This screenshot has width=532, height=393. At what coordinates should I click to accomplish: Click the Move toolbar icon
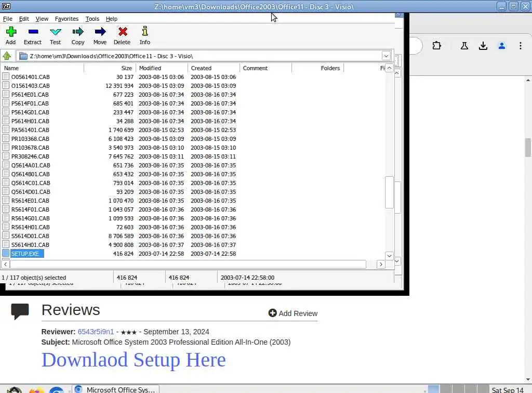(100, 32)
